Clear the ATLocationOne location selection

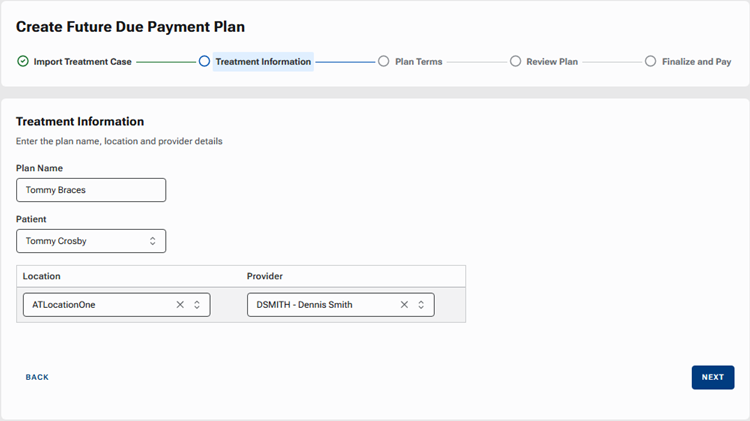pos(180,305)
